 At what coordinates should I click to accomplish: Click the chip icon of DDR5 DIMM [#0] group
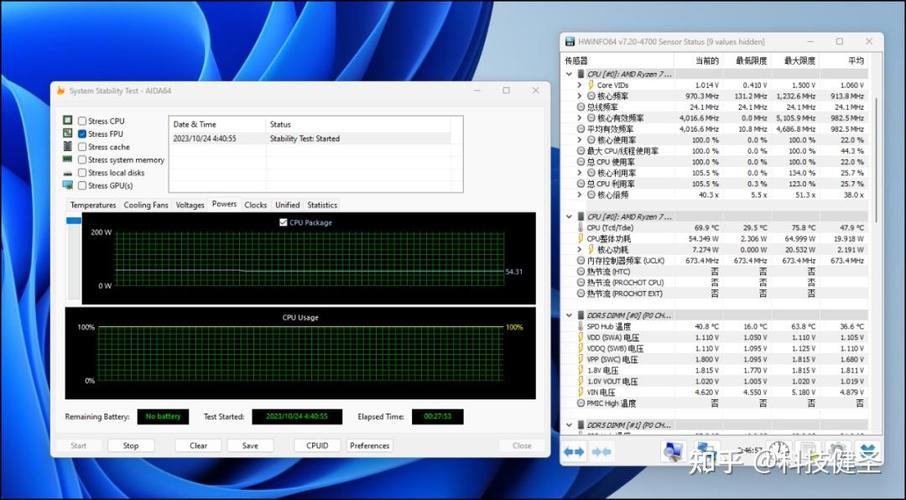click(581, 316)
